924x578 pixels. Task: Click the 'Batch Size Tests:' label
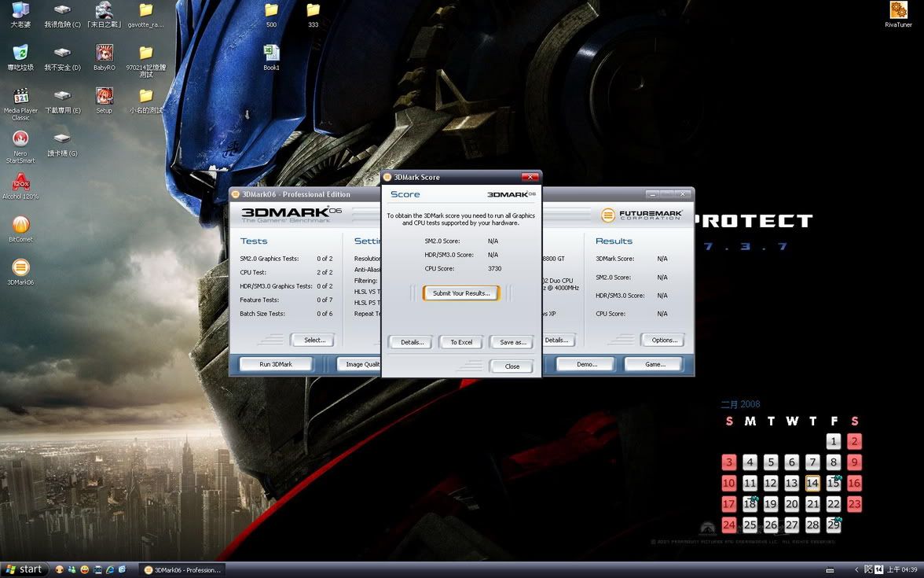tap(262, 314)
